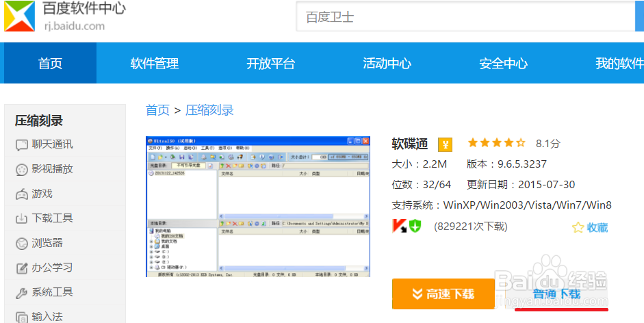Click the 8.1分 rating score
Viewport: 644px width, 323px height.
click(548, 144)
